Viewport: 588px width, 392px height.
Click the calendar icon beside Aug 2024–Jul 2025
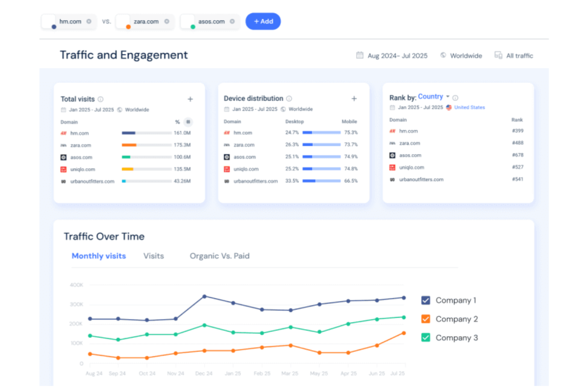point(360,56)
